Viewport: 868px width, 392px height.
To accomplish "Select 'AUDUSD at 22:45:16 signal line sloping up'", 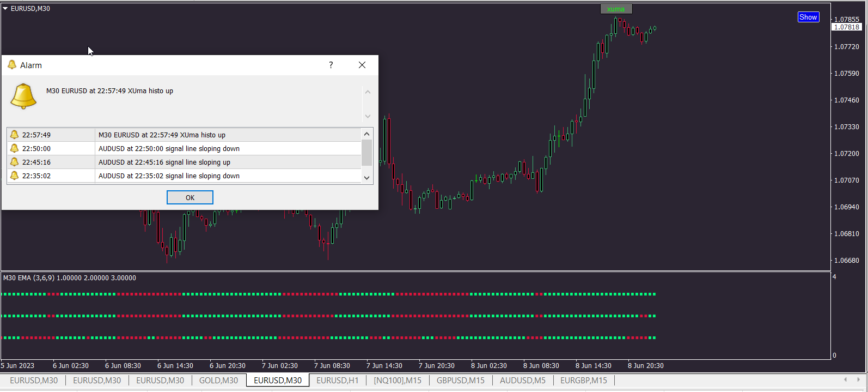I will (x=164, y=162).
